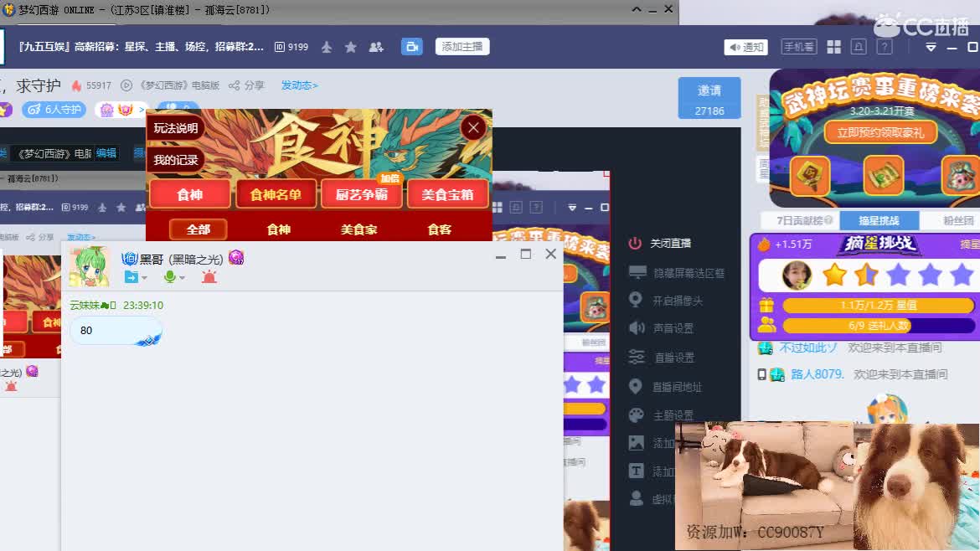980x551 pixels.
Task: Click the chat bubble showing 80
Action: [x=116, y=331]
